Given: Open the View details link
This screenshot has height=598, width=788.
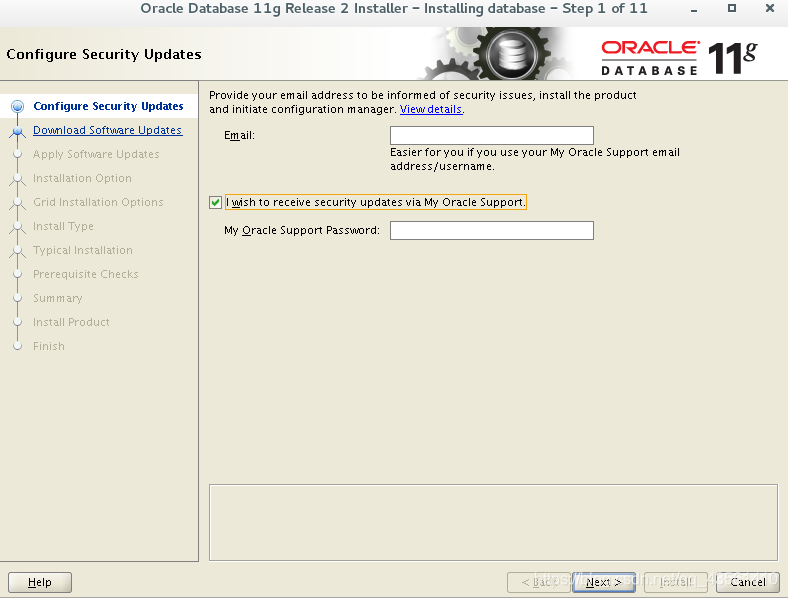Looking at the screenshot, I should 431,110.
